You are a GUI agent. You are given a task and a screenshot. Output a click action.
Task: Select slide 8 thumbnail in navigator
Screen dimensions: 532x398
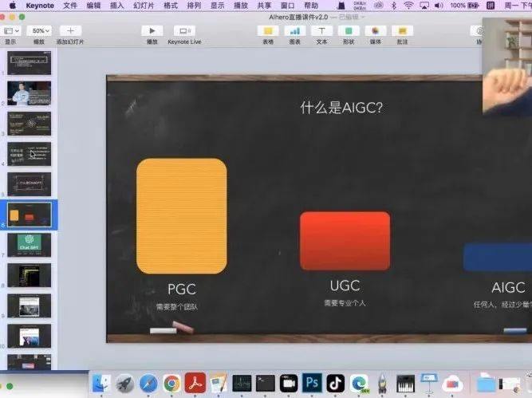tap(30, 275)
